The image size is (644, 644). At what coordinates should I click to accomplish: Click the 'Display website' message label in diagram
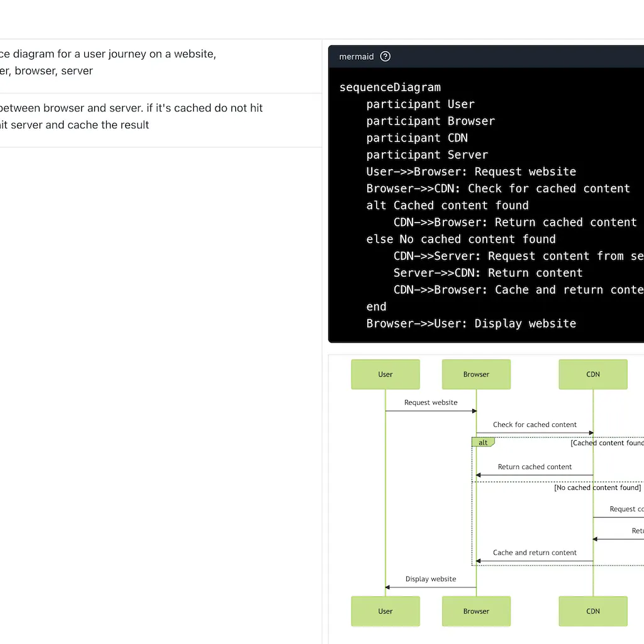(431, 579)
